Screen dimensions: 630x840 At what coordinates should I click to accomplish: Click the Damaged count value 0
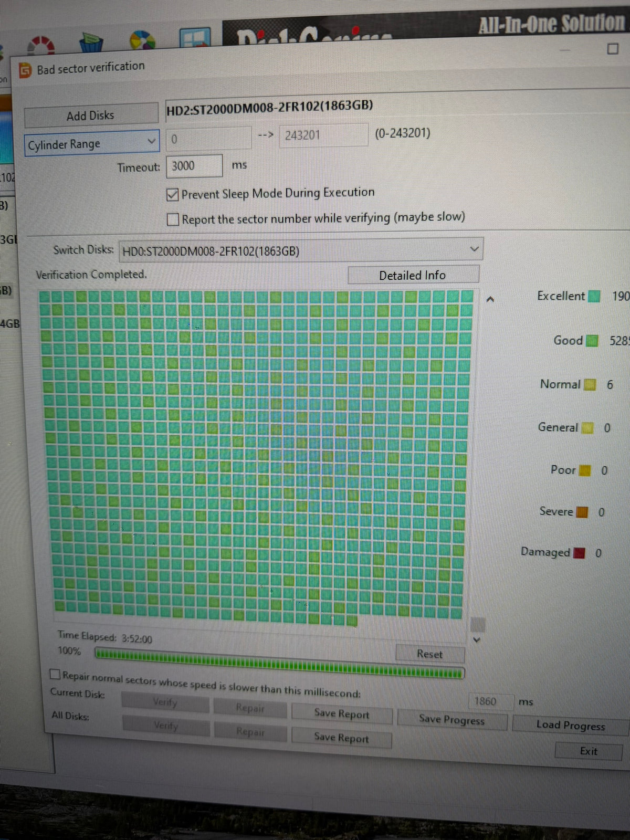[598, 553]
